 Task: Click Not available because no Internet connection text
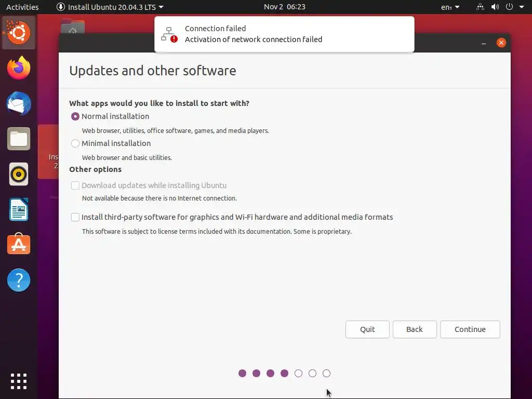159,198
